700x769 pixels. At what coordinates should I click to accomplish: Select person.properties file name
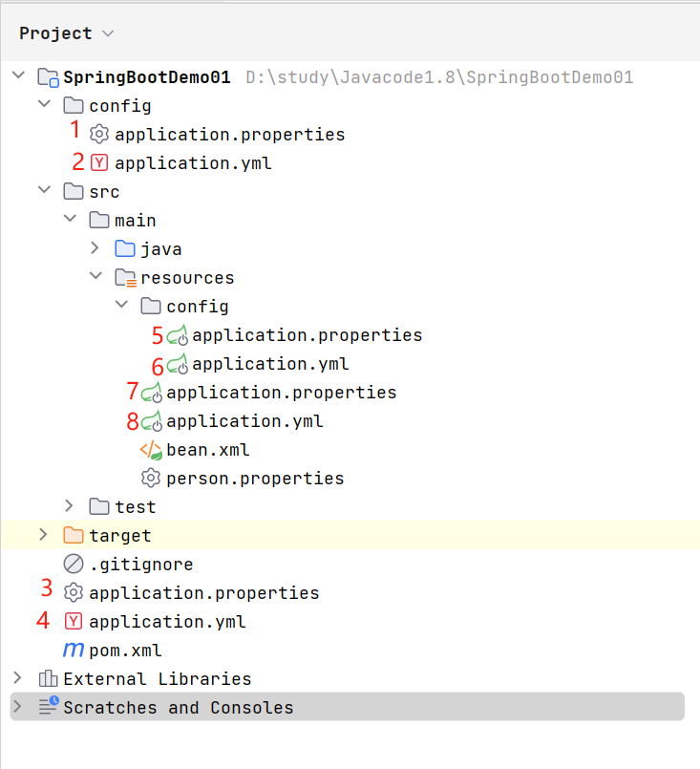pyautogui.click(x=255, y=479)
